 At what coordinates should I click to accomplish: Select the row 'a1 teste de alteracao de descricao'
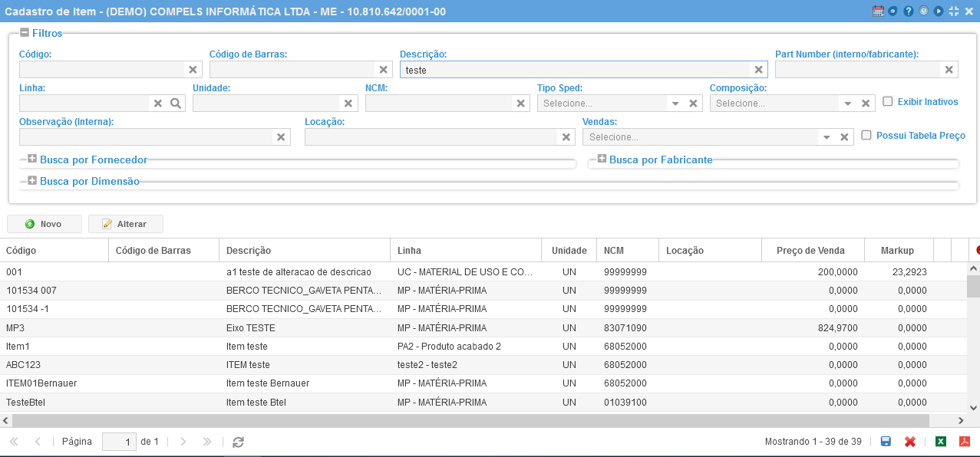point(483,271)
